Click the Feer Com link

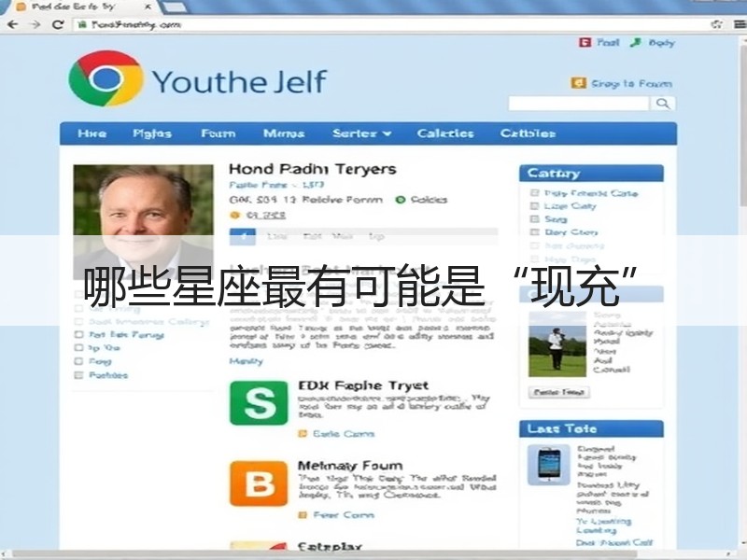tap(344, 515)
